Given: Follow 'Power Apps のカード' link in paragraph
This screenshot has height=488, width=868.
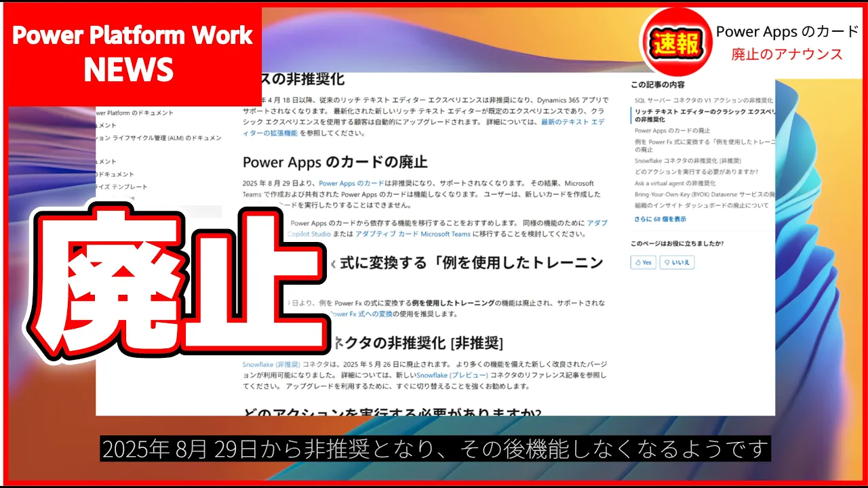Looking at the screenshot, I should pos(351,183).
